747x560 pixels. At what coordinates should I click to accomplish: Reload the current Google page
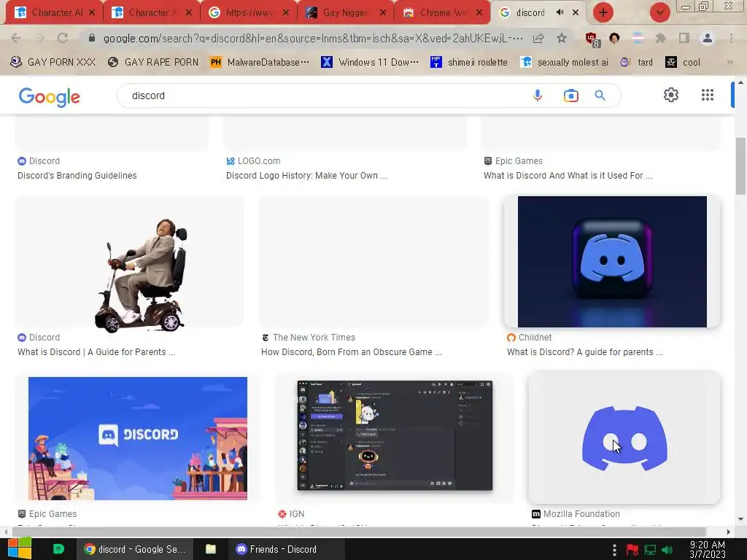(63, 38)
